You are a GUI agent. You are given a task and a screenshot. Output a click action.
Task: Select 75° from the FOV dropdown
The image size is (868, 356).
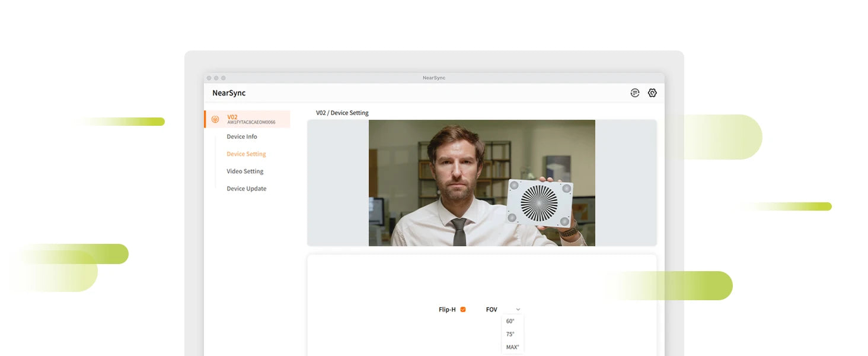[510, 334]
